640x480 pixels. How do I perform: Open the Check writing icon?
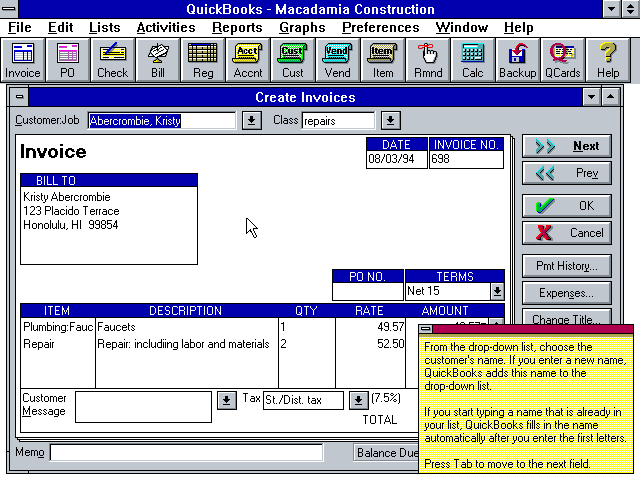(x=113, y=60)
